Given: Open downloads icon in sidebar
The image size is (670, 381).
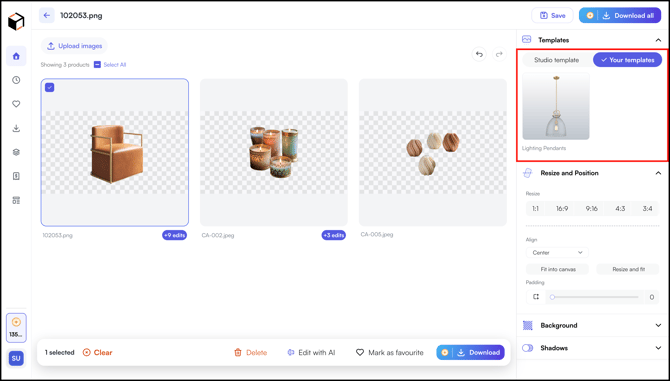Looking at the screenshot, I should [x=16, y=128].
